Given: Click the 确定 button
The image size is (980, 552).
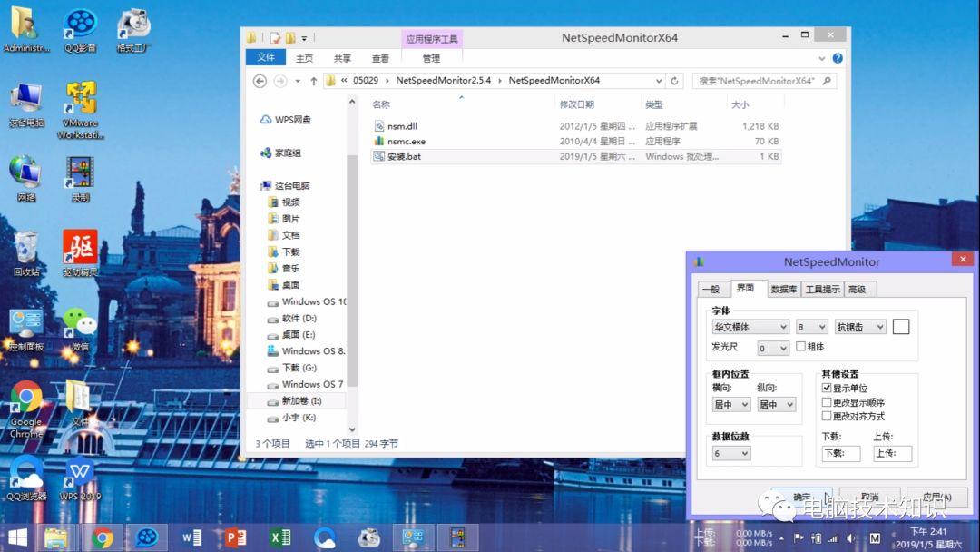Looking at the screenshot, I should click(x=802, y=497).
